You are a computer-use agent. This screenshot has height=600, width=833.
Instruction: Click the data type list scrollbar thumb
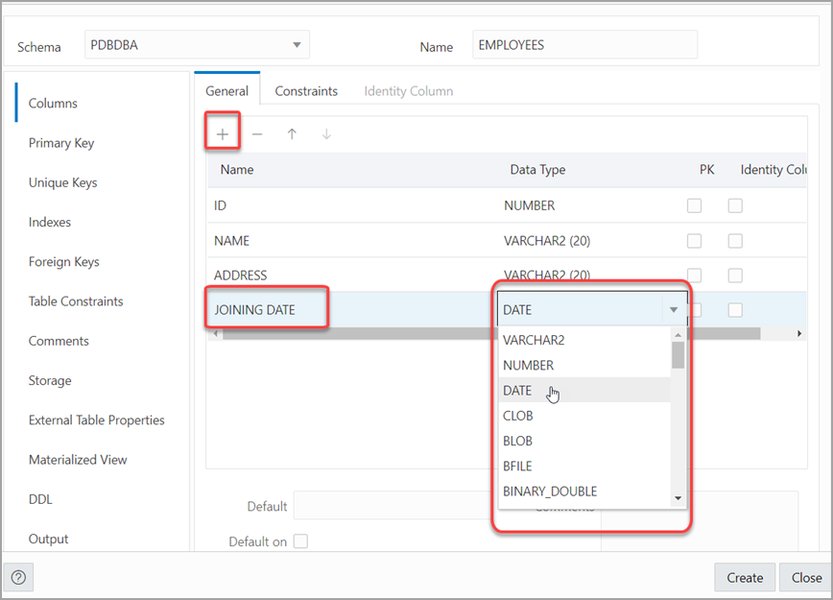(x=678, y=355)
